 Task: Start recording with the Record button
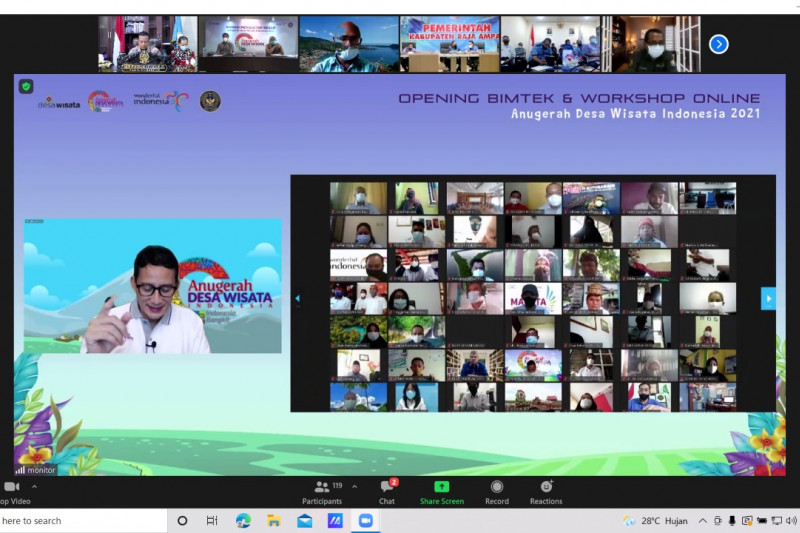click(x=497, y=493)
